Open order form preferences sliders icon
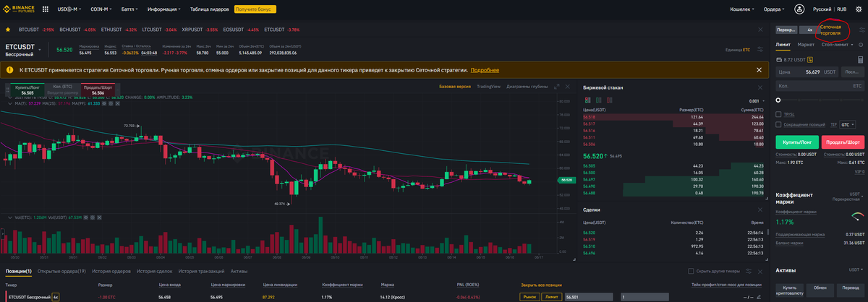 click(x=861, y=30)
